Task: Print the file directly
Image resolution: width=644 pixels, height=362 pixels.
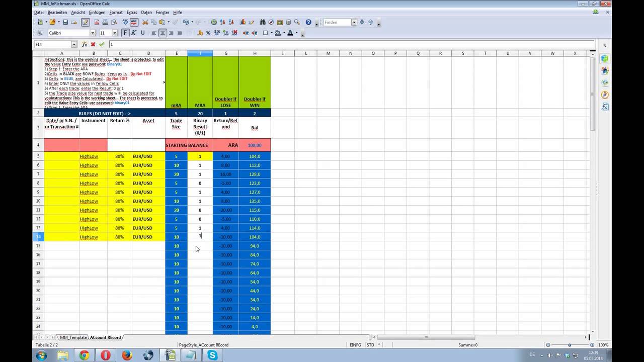Action: pyautogui.click(x=105, y=22)
